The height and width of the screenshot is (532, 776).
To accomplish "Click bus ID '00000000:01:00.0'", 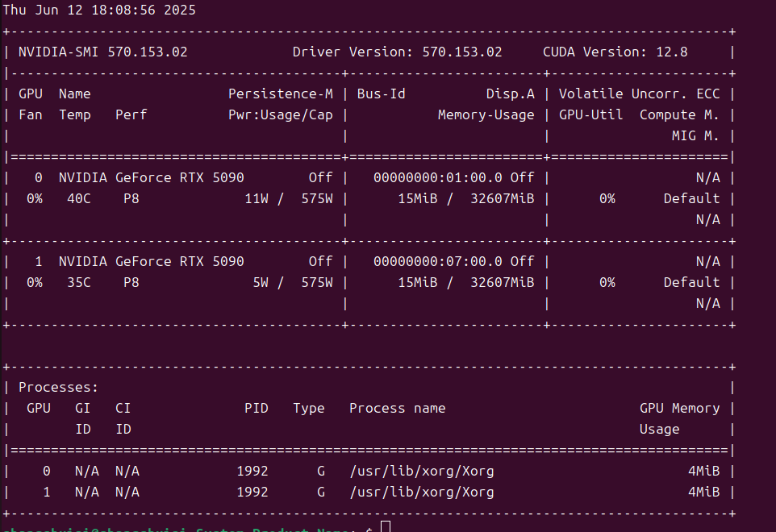I will [x=438, y=177].
